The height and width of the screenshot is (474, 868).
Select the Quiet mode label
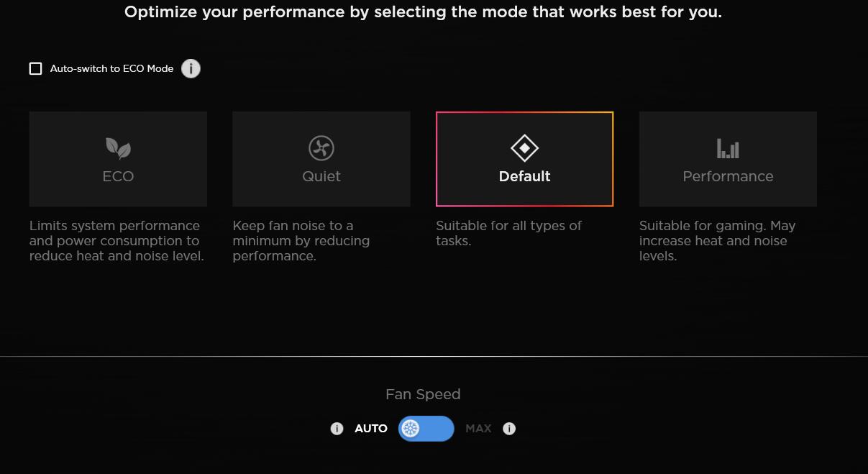[x=321, y=177]
